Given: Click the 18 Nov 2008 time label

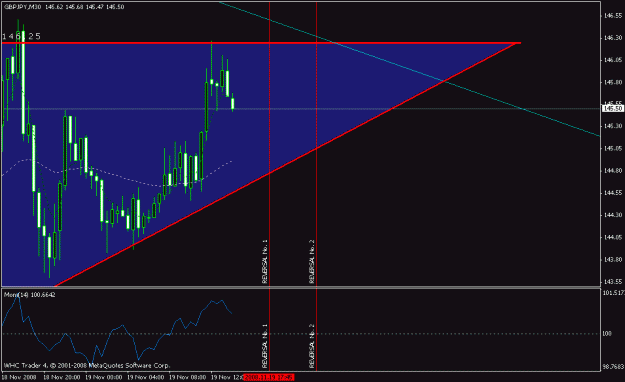Looking at the screenshot, I should pyautogui.click(x=19, y=377).
